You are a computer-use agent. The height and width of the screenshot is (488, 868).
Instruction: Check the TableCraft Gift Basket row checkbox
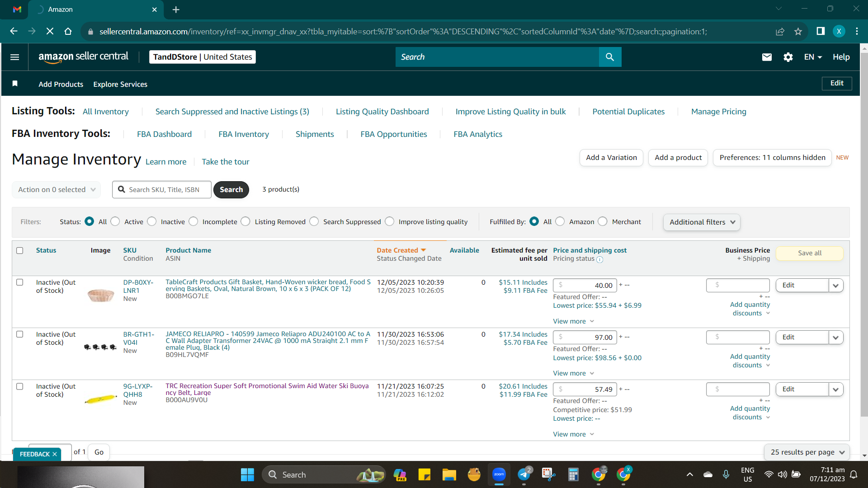click(x=20, y=282)
